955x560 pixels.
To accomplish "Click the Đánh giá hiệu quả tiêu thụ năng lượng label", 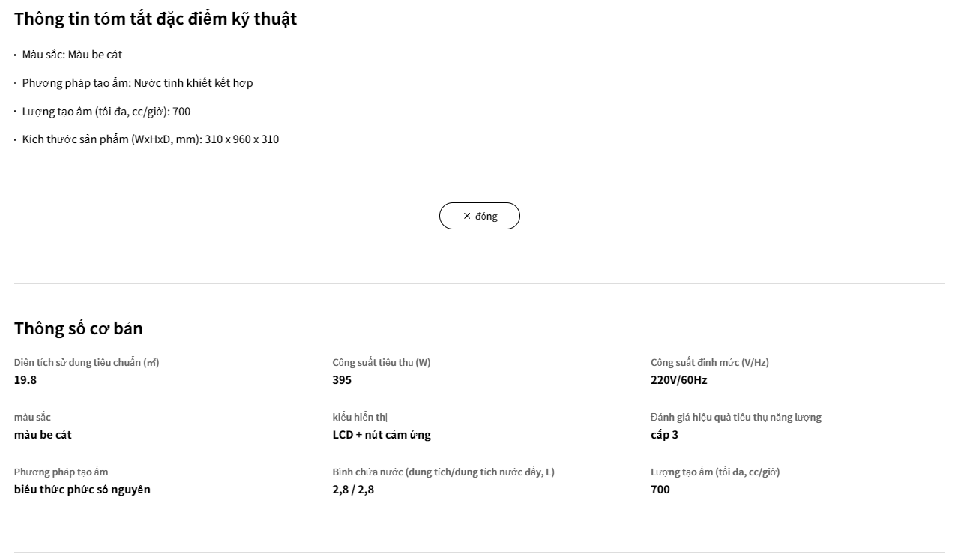I will click(735, 418).
